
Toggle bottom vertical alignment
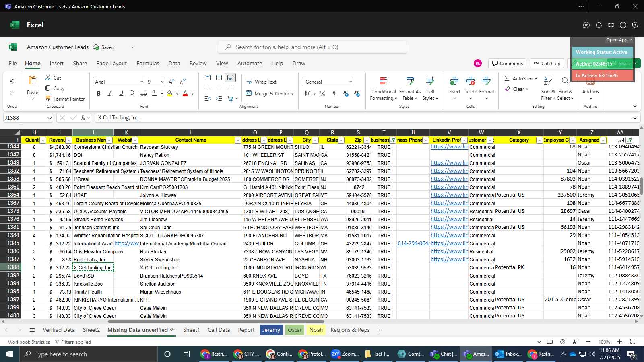(230, 78)
